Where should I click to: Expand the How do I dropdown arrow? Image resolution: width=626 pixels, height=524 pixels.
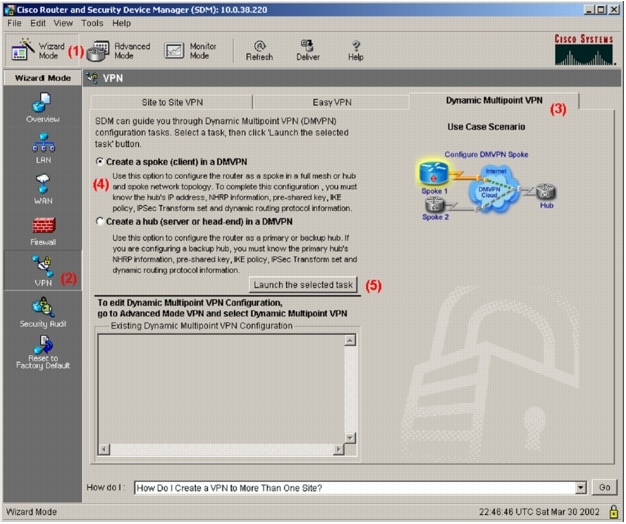580,487
